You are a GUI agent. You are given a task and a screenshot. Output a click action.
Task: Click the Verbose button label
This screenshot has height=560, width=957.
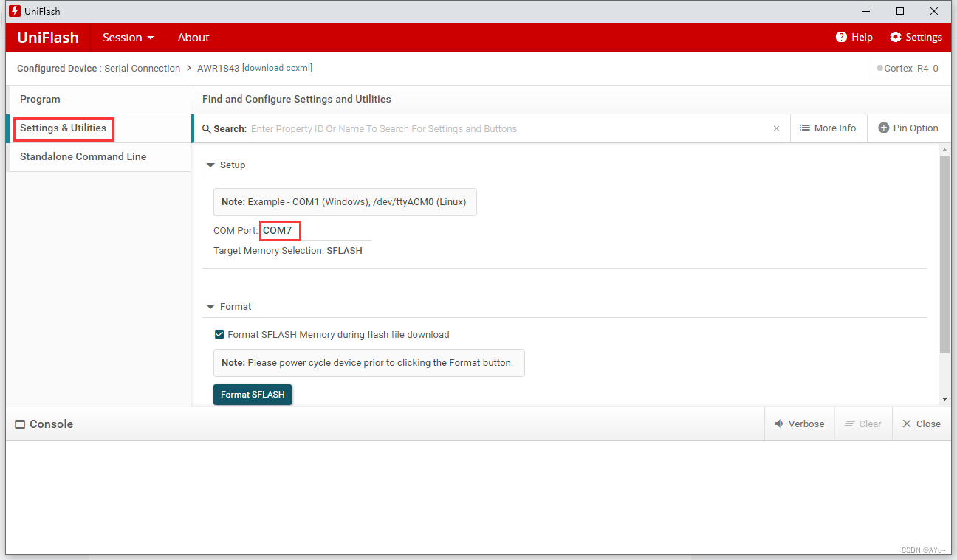[806, 424]
